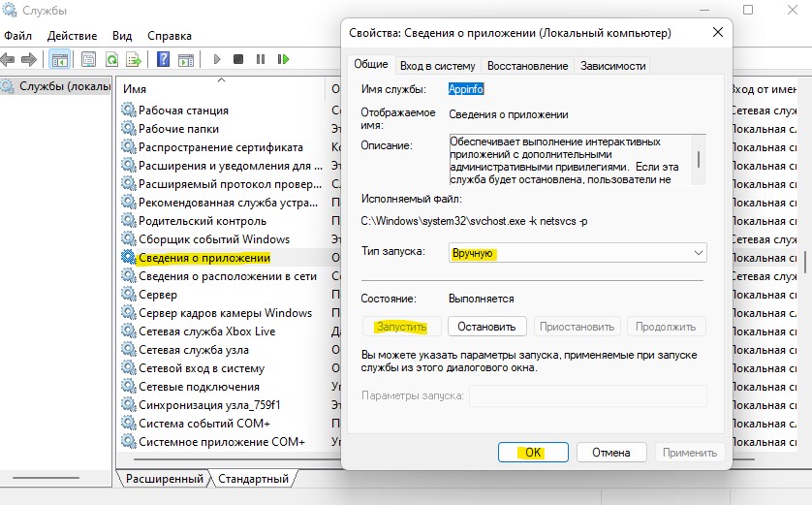This screenshot has width=812, height=505.
Task: Select the Расширения и уведомления для ... row
Action: click(x=230, y=165)
